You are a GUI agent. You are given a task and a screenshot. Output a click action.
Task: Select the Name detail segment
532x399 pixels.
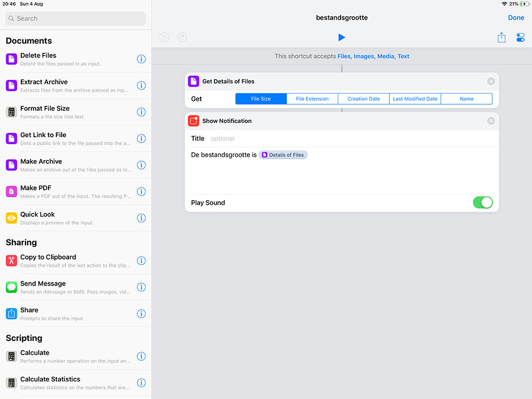click(x=467, y=99)
